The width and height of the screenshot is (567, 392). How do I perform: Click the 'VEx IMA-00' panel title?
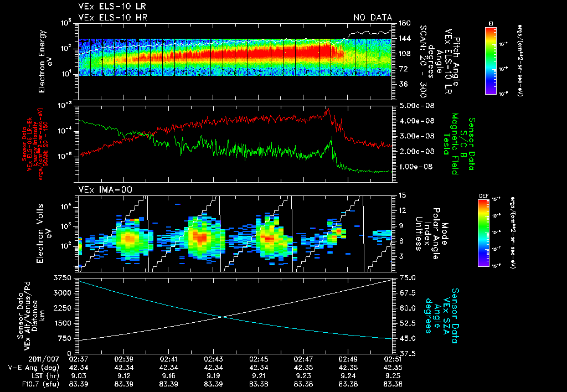pos(105,189)
